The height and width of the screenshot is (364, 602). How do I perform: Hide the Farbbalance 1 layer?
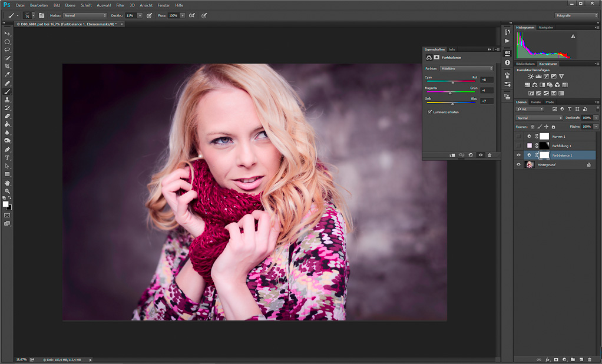(x=519, y=155)
